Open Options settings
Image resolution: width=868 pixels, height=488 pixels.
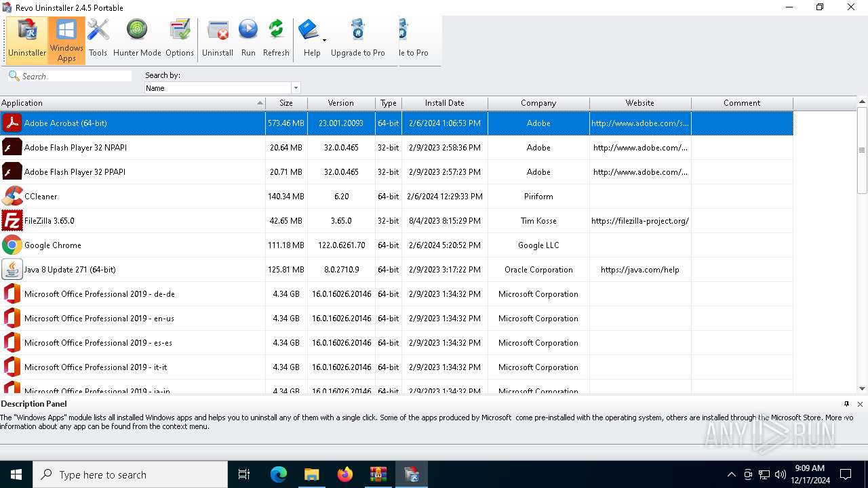click(x=180, y=41)
